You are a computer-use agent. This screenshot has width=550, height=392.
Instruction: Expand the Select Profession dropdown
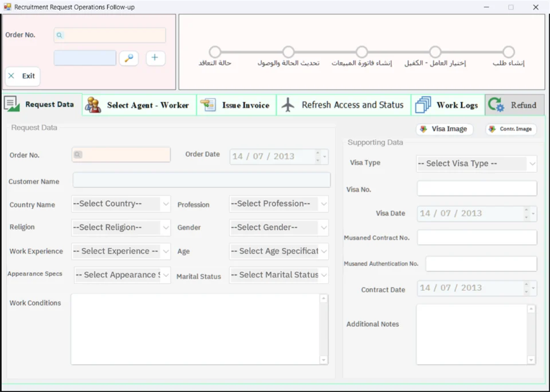click(323, 204)
